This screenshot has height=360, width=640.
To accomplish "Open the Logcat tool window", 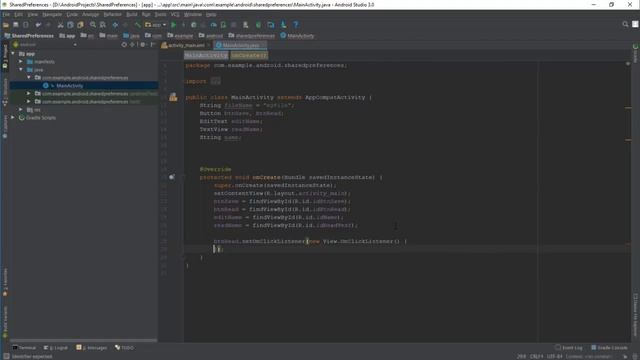I will pyautogui.click(x=56, y=348).
